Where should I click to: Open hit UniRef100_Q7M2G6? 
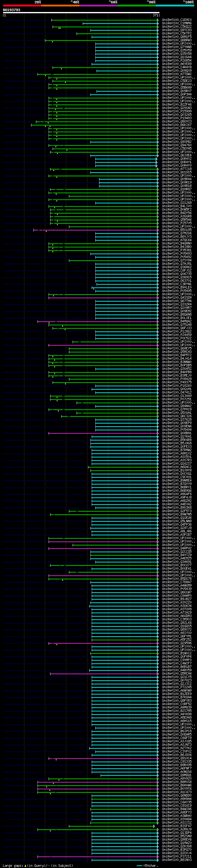176,233
